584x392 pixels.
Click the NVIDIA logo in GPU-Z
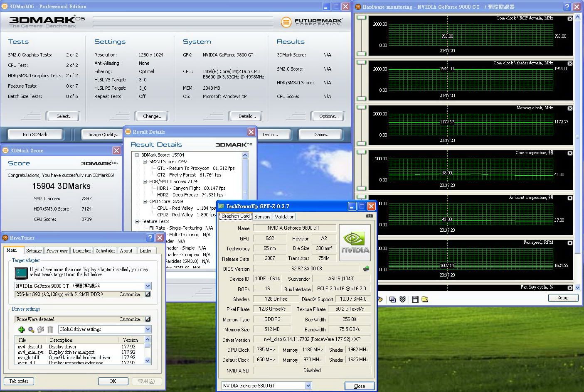pyautogui.click(x=355, y=243)
